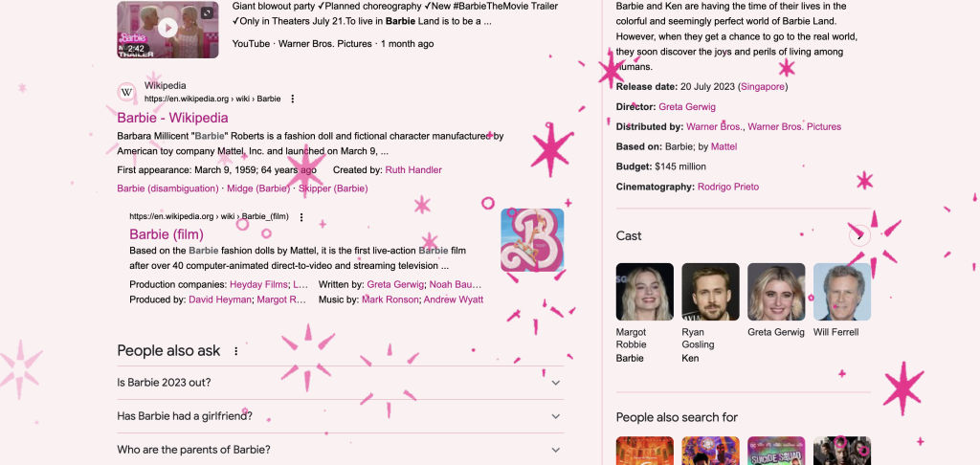Select Will Ferrell cast photo

842,292
